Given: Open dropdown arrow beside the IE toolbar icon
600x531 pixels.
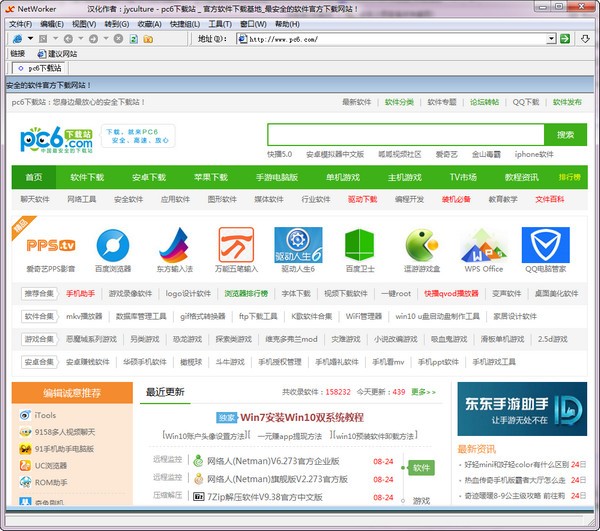Looking at the screenshot, I should coord(30,38).
